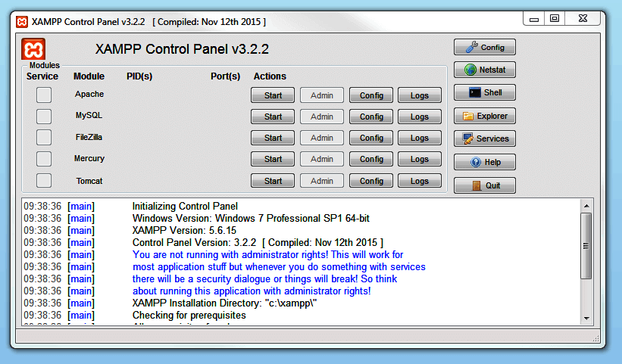Start the MySQL module
Viewport: 622px width, 364px height.
point(273,117)
